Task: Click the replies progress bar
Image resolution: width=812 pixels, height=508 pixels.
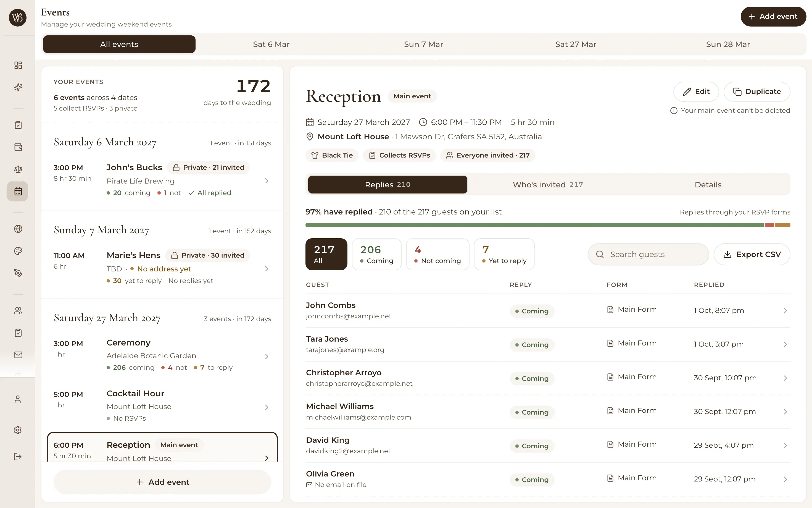Action: click(547, 225)
